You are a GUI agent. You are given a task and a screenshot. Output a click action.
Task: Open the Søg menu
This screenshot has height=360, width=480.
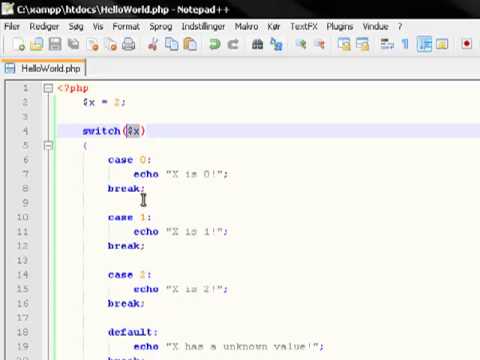coord(76,27)
